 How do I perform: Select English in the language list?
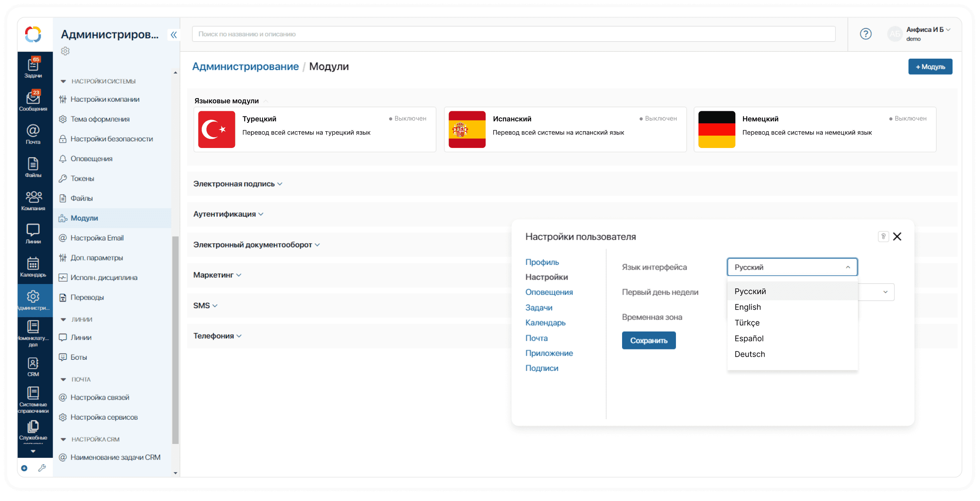click(x=747, y=307)
